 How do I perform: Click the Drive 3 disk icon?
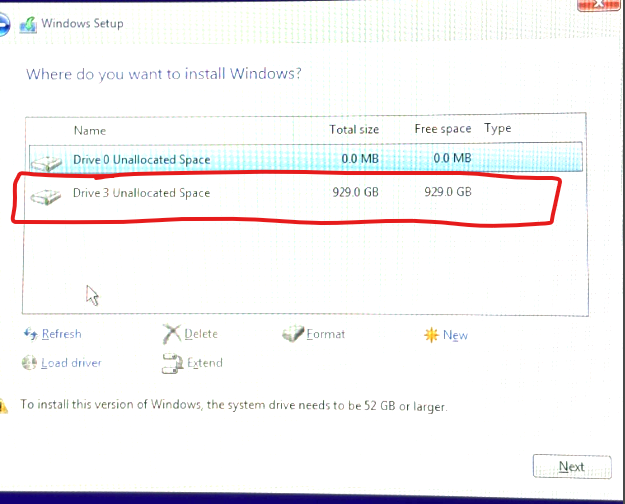point(46,197)
